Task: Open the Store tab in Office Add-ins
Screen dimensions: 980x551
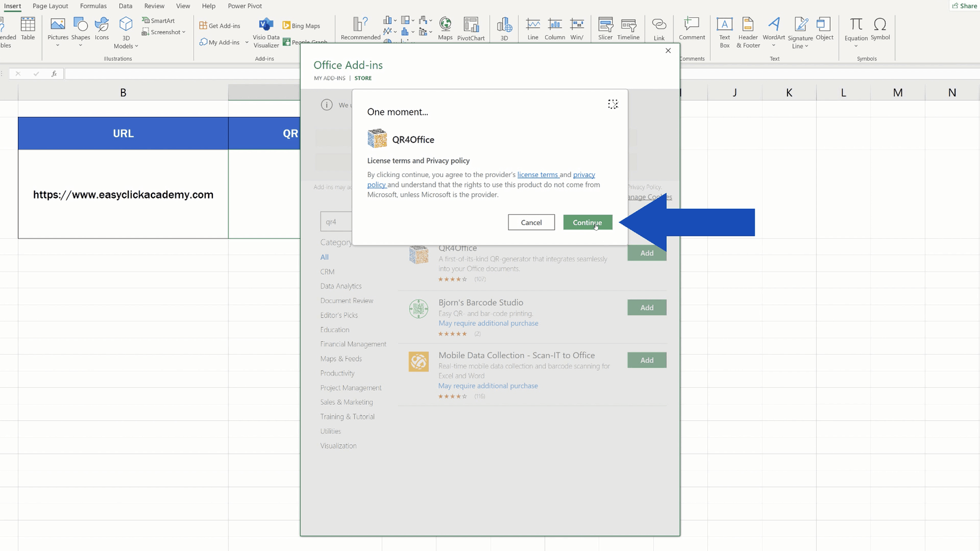Action: point(363,78)
